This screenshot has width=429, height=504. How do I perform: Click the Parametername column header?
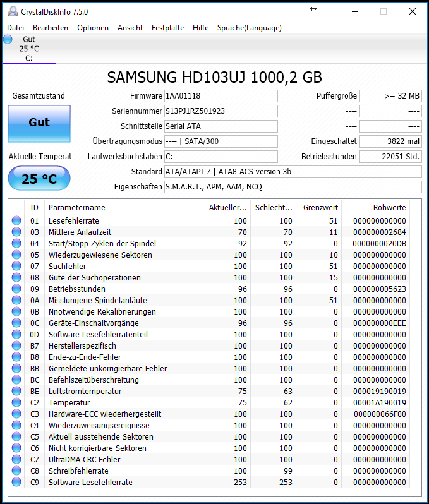click(124, 208)
